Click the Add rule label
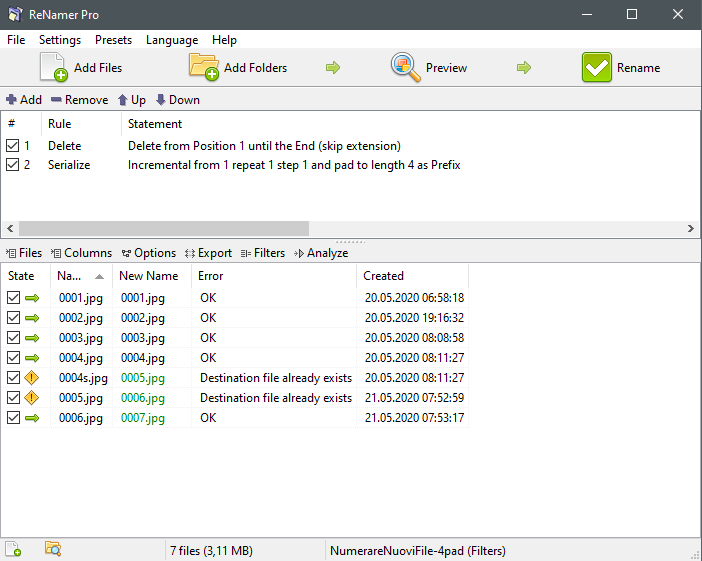Image resolution: width=702 pixels, height=561 pixels. click(31, 99)
